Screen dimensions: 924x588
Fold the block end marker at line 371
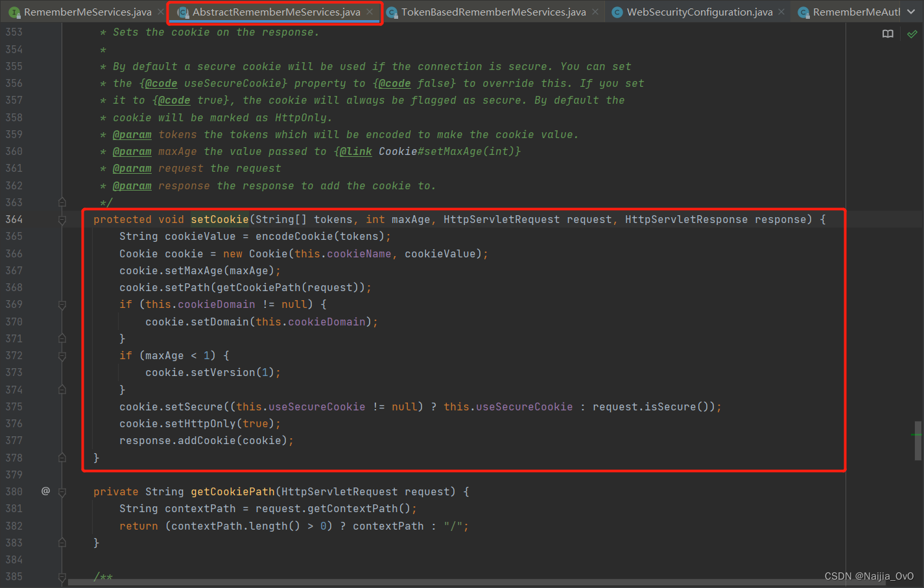[x=62, y=338]
